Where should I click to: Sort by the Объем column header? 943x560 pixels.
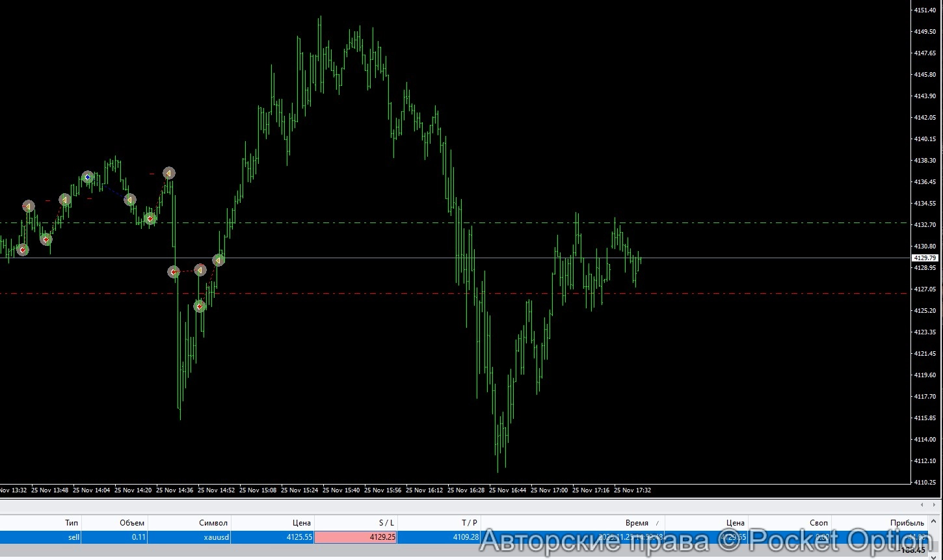point(132,523)
